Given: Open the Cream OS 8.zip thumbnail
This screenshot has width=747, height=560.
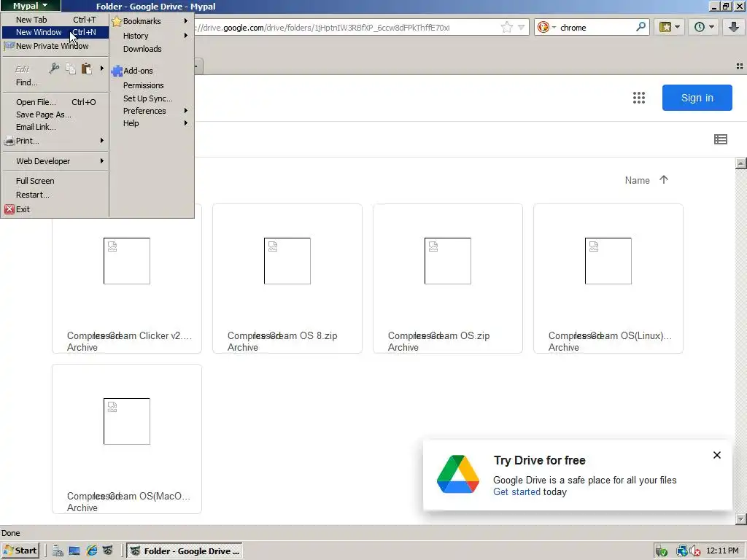Looking at the screenshot, I should (287, 261).
